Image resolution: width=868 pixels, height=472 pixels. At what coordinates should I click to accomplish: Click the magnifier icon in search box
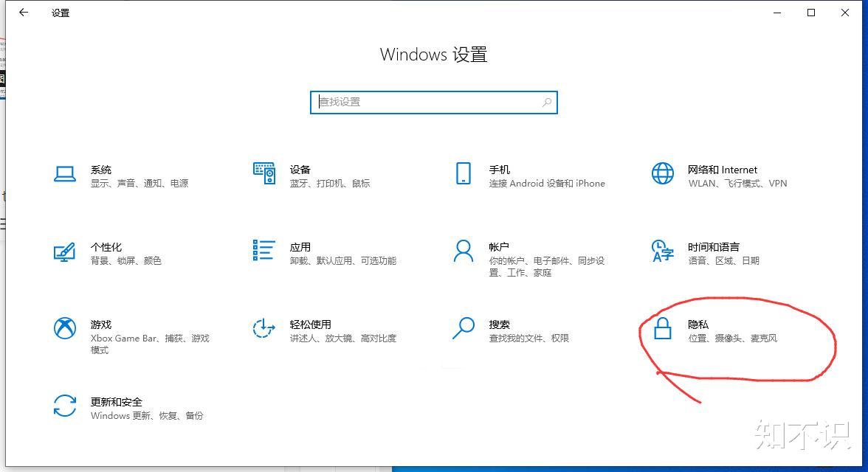point(547,103)
